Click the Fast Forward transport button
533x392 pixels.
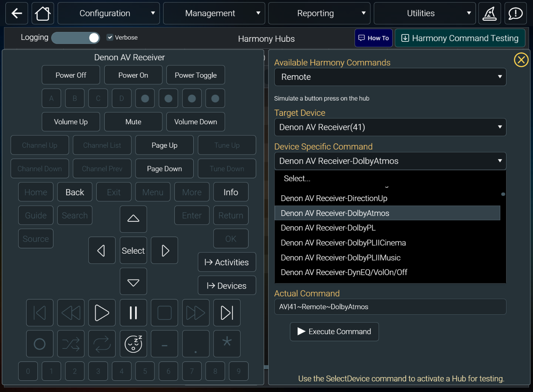196,313
